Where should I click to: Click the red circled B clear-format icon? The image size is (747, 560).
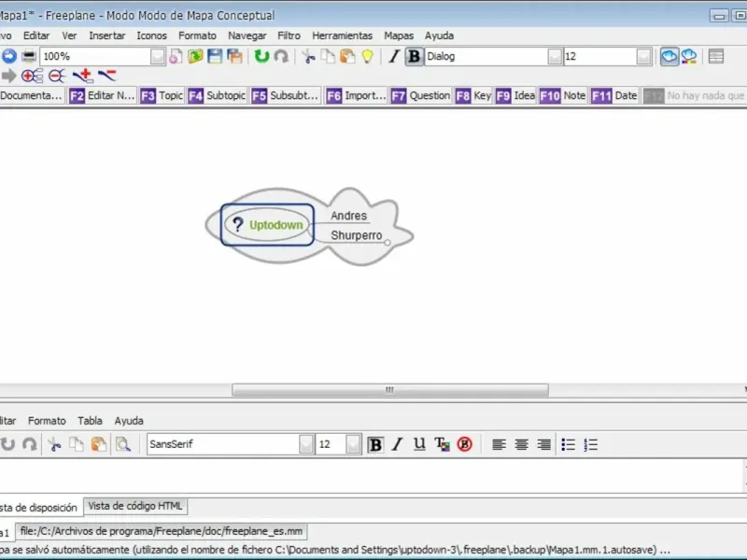coord(464,444)
